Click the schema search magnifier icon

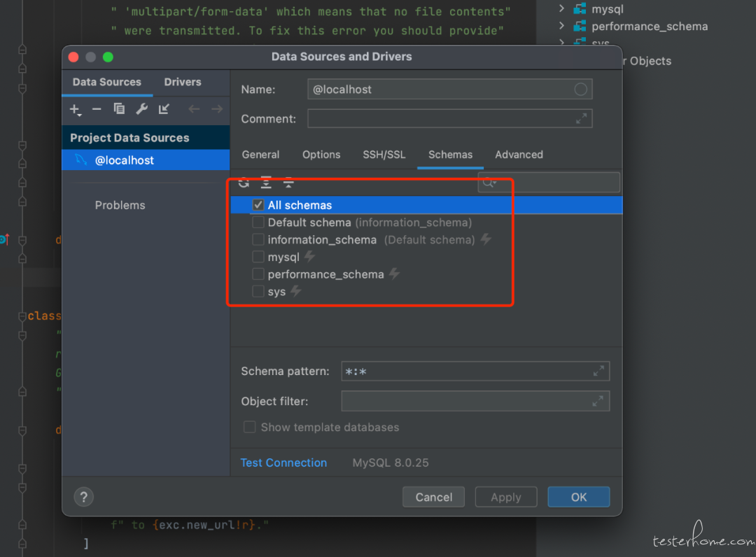[x=489, y=183]
